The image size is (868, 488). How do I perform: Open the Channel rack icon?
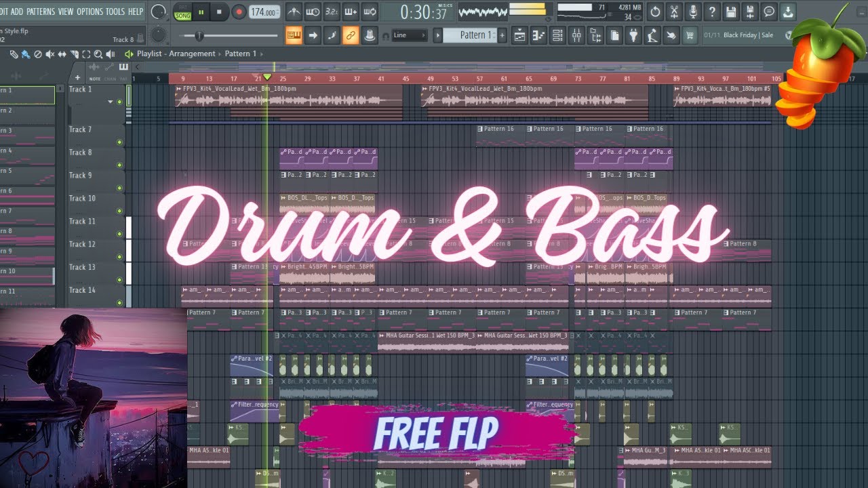pos(557,35)
